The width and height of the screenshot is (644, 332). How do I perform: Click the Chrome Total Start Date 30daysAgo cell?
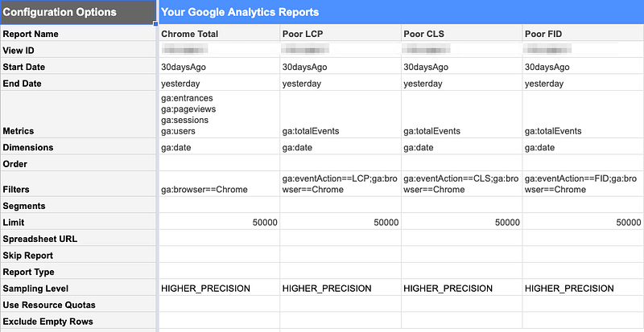point(219,67)
